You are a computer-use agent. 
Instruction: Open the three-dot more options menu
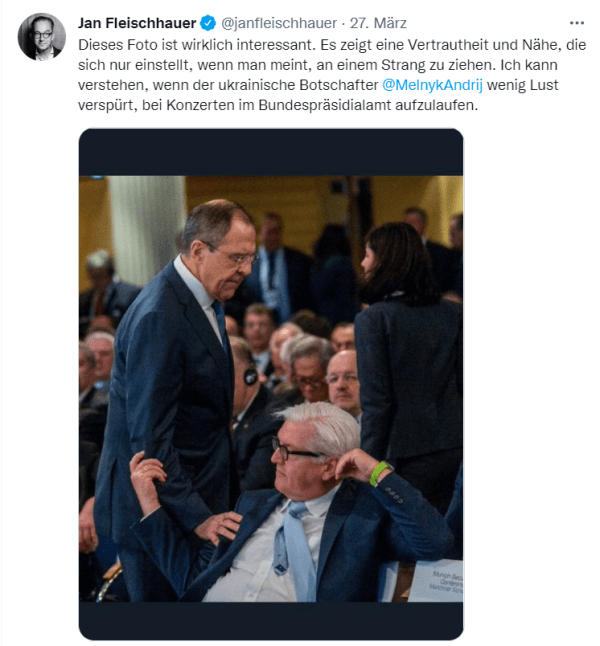click(576, 22)
